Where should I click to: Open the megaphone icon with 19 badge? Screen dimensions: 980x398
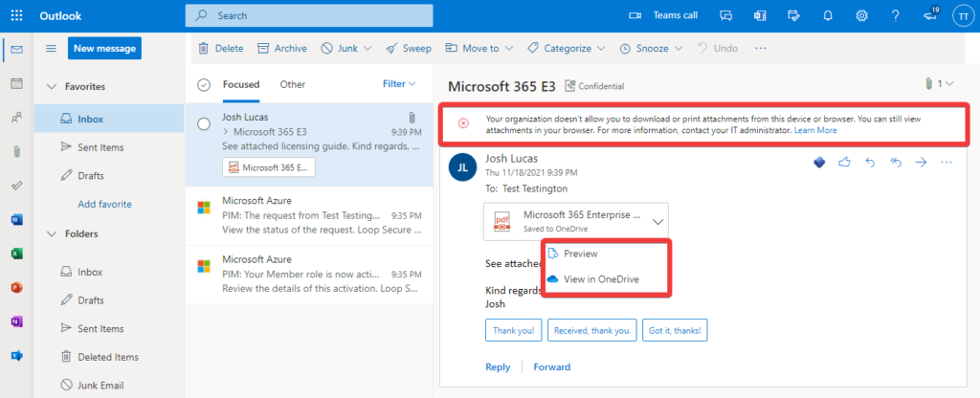coord(930,15)
